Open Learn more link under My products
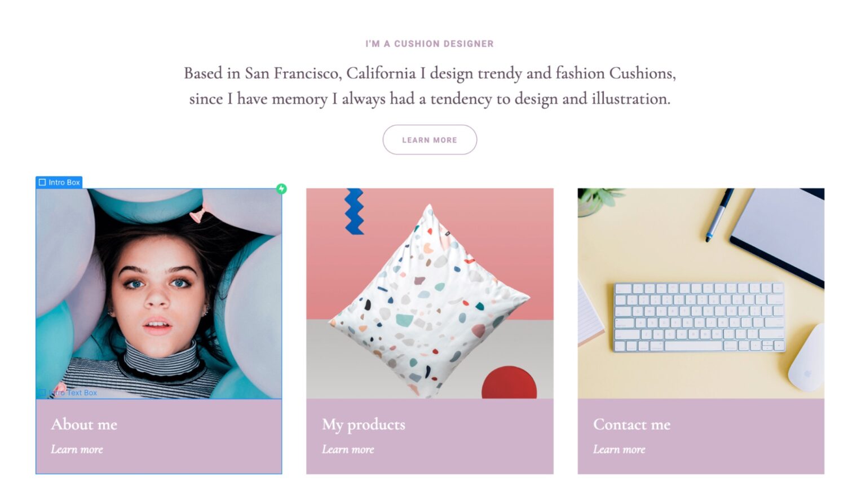The image size is (866, 504). click(348, 449)
